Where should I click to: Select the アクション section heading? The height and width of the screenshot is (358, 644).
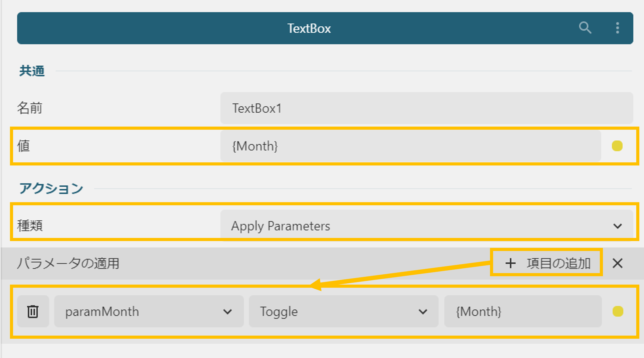coord(51,188)
